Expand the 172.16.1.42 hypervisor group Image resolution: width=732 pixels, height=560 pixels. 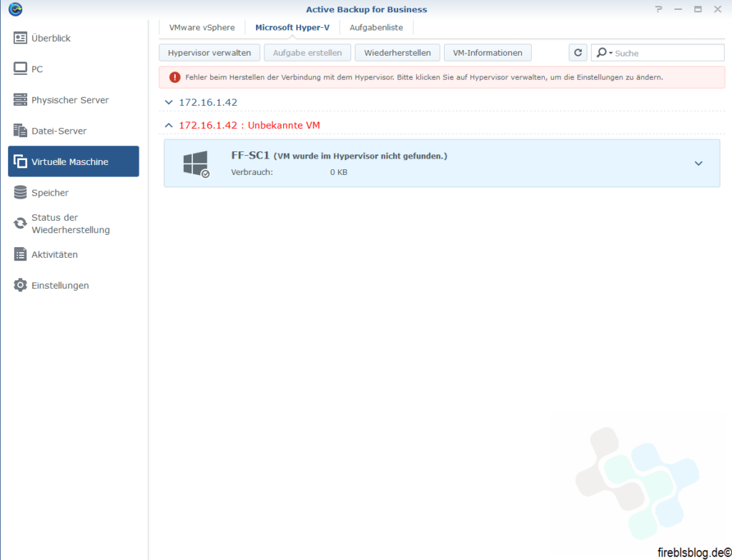point(169,102)
